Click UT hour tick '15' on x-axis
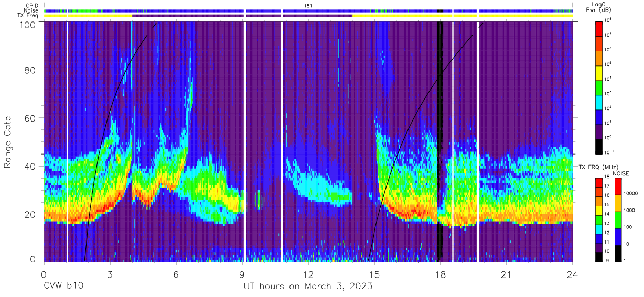Image resolution: width=644 pixels, height=297 pixels. 374,274
